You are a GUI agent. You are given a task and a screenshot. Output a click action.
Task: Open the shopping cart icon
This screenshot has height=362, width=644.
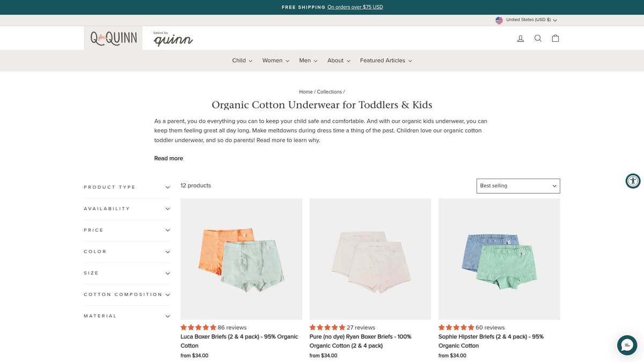[x=555, y=39]
